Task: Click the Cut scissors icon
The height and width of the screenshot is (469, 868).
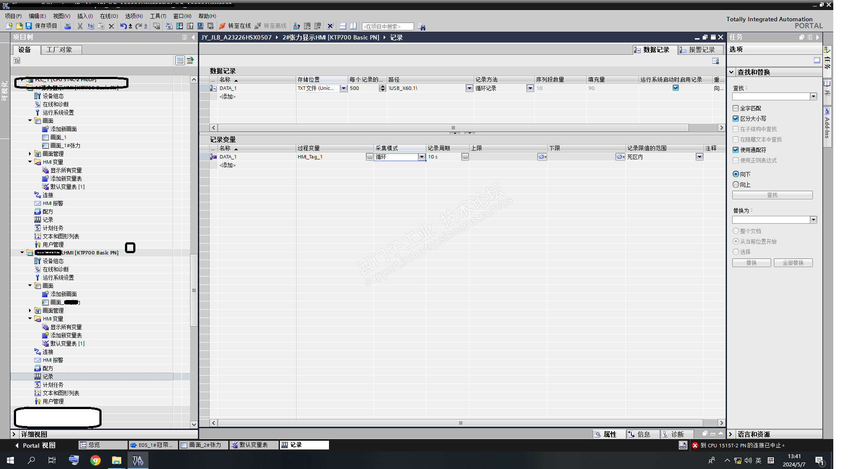Action: (80, 26)
